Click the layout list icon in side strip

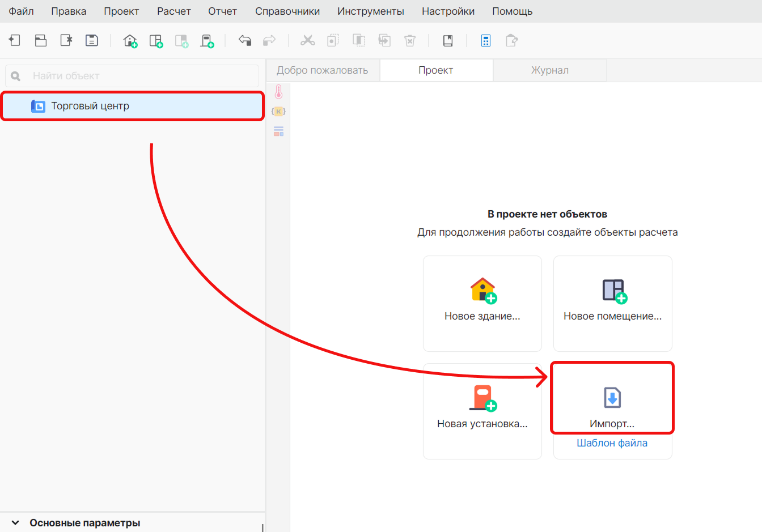click(x=278, y=131)
